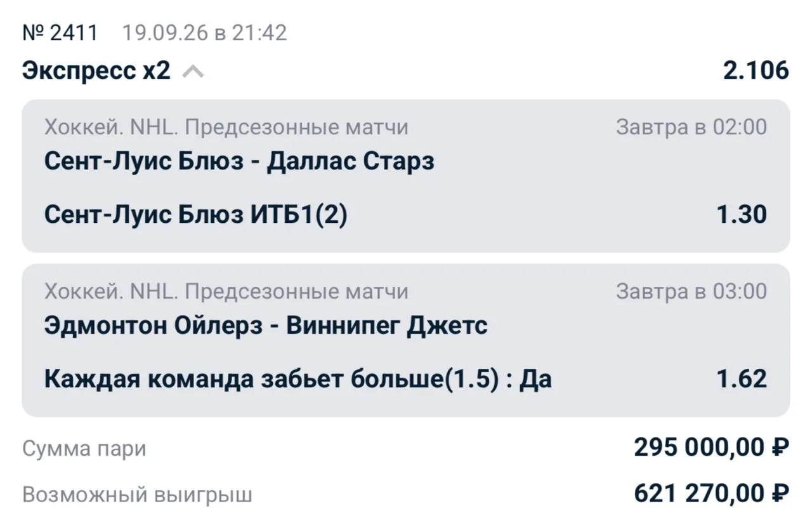Screen dimensions: 812x532
Task: Tap the Экспресс x2 heading
Action: click(96, 70)
